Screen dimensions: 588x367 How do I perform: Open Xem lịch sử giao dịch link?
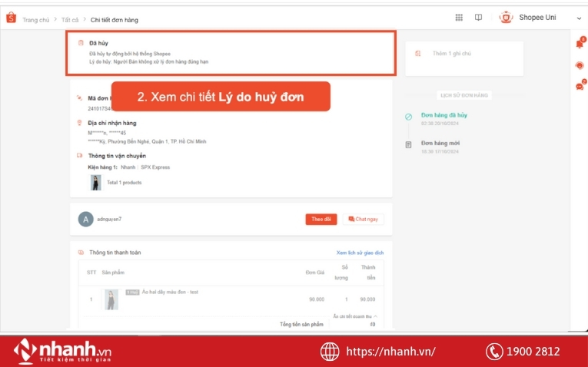[x=360, y=253]
